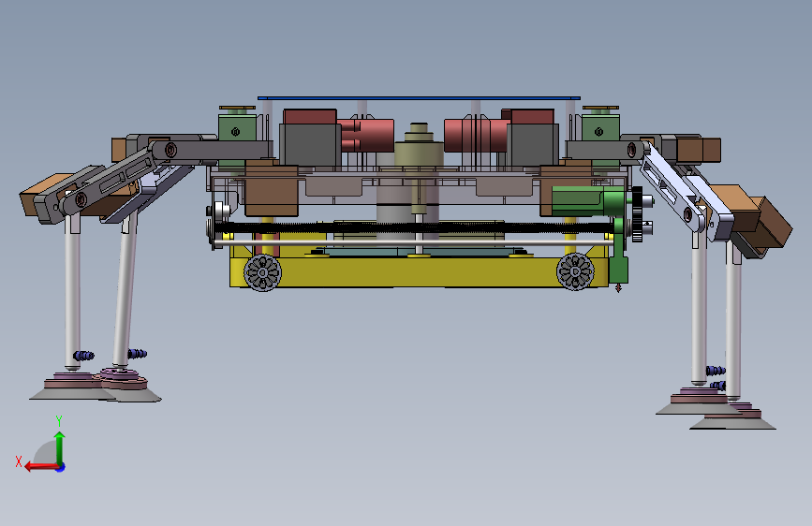812x526 pixels.
Task: Click the red X axis of the triad
Action: coord(41,467)
